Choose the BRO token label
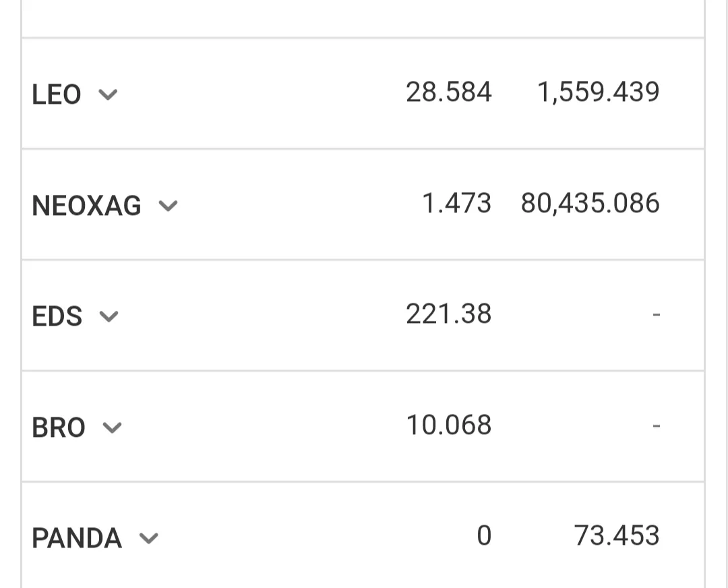The height and width of the screenshot is (588, 728). [x=59, y=428]
